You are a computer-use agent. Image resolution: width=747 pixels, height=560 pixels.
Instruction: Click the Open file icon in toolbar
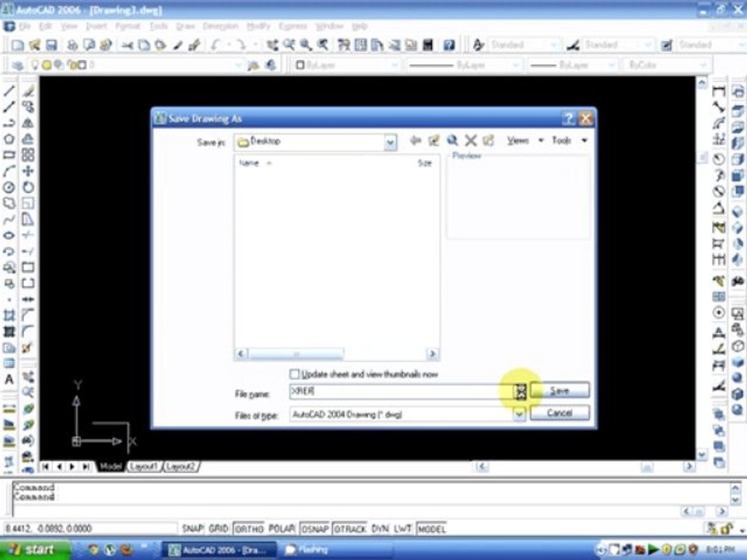tap(34, 45)
